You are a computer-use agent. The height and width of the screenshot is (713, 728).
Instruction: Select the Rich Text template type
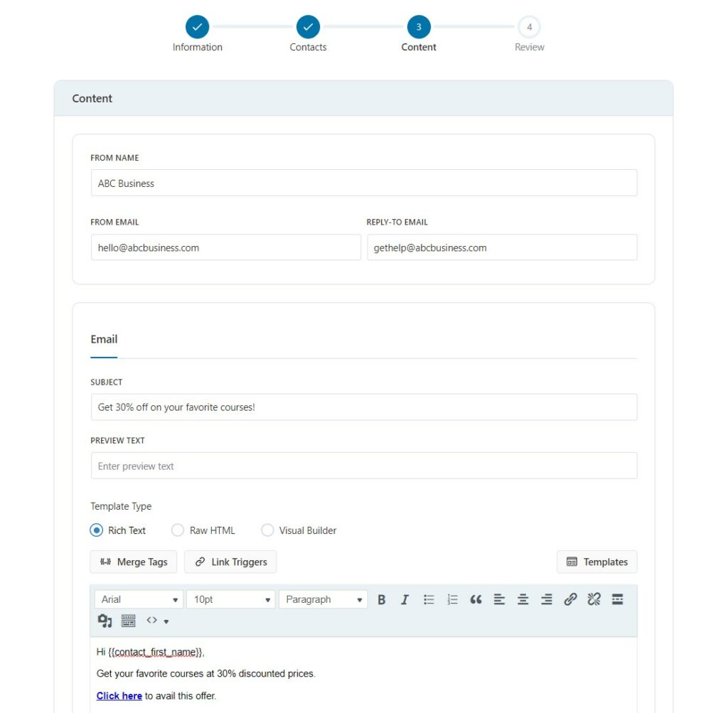pyautogui.click(x=97, y=530)
